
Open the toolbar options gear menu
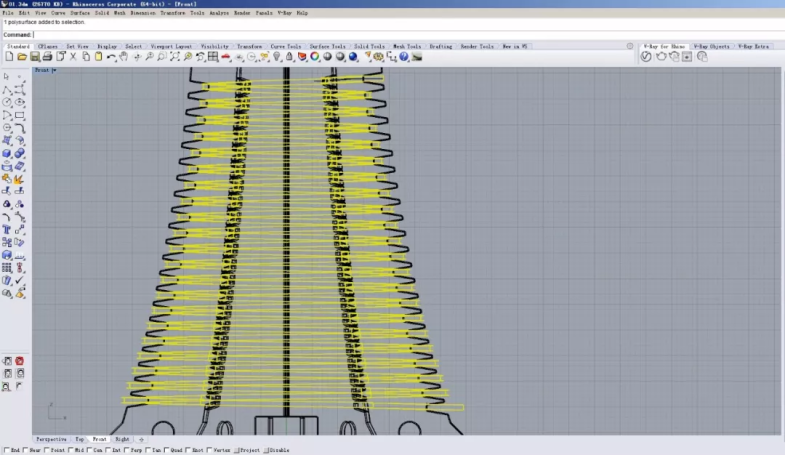click(x=629, y=46)
